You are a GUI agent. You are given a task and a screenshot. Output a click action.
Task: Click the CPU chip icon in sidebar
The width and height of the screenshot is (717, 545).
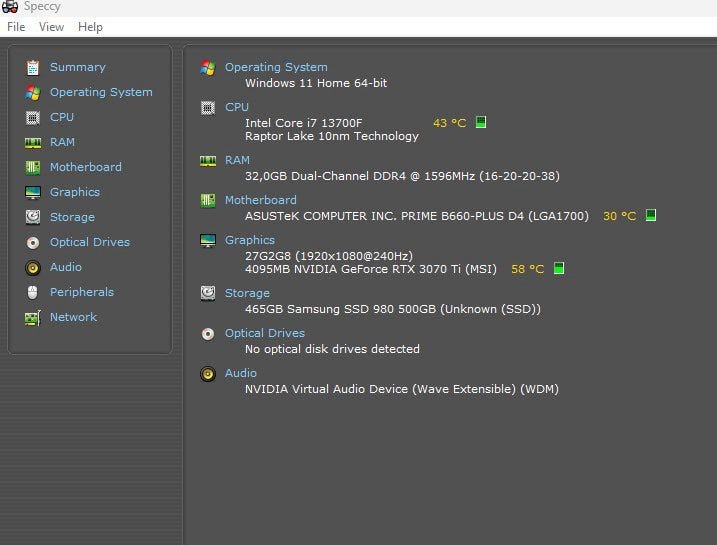coord(33,117)
